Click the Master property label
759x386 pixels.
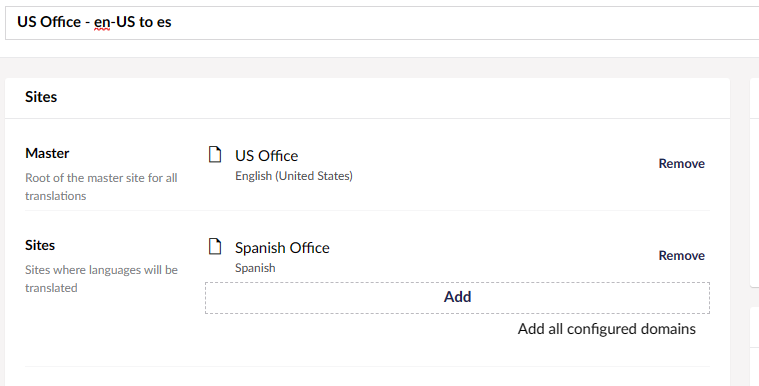pos(47,153)
